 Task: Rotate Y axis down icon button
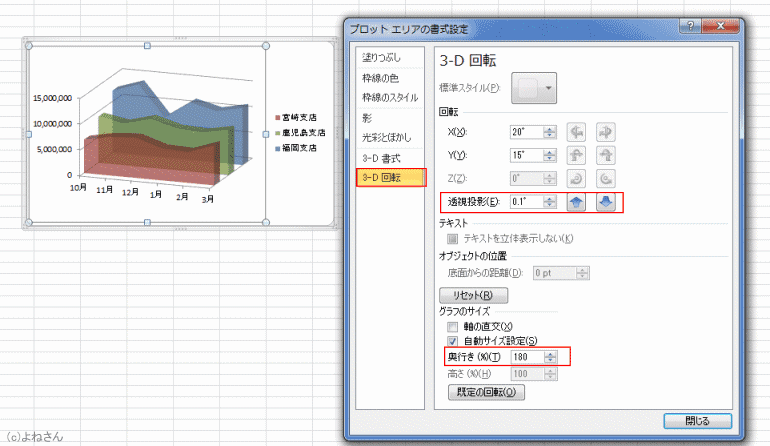[x=605, y=155]
